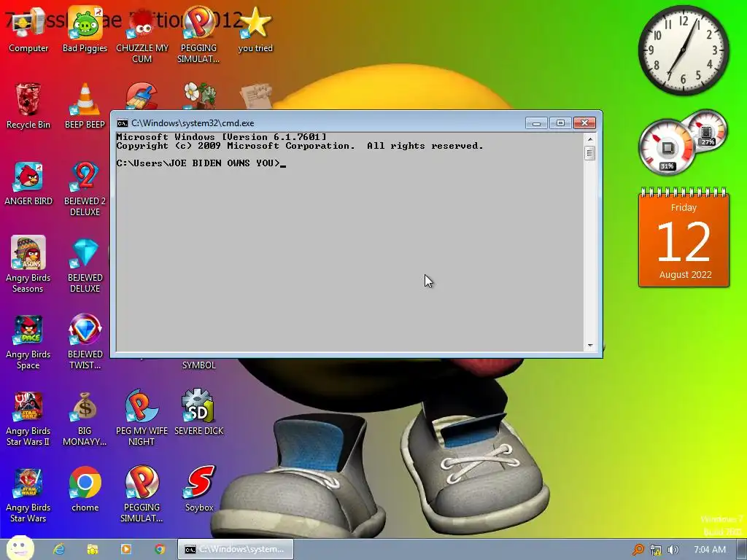
Task: Open the Recycle Bin
Action: tap(28, 106)
